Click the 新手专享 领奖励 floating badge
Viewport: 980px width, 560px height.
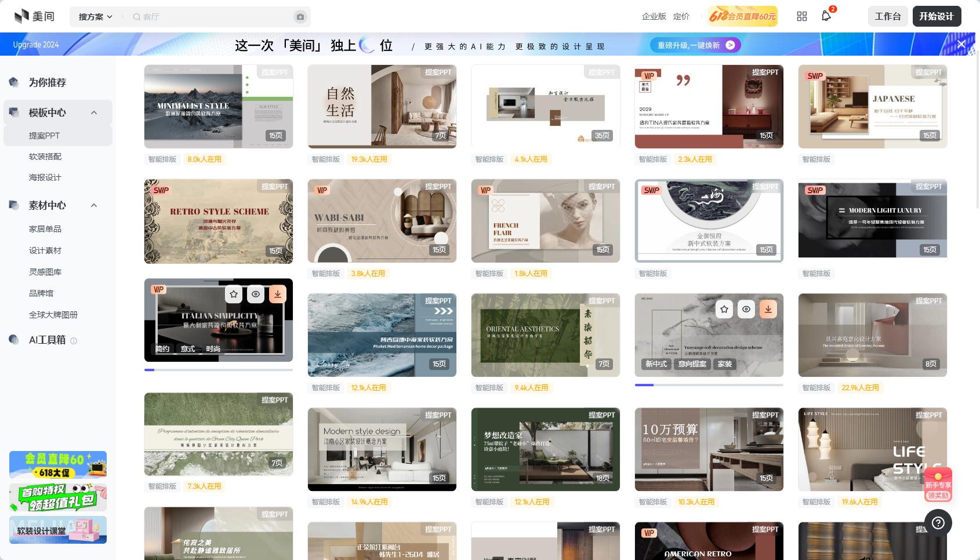938,485
